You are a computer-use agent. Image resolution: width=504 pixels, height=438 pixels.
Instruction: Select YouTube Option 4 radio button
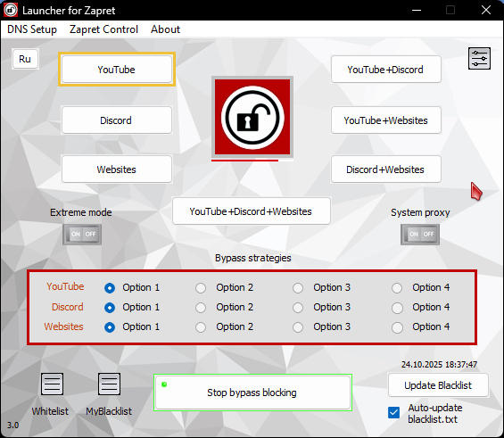pyautogui.click(x=397, y=288)
